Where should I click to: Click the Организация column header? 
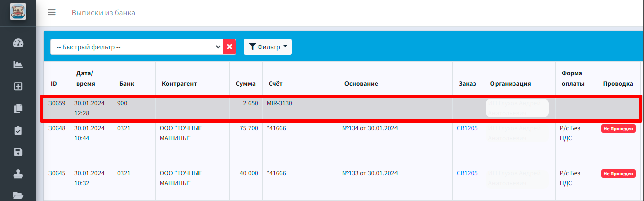[x=511, y=84]
